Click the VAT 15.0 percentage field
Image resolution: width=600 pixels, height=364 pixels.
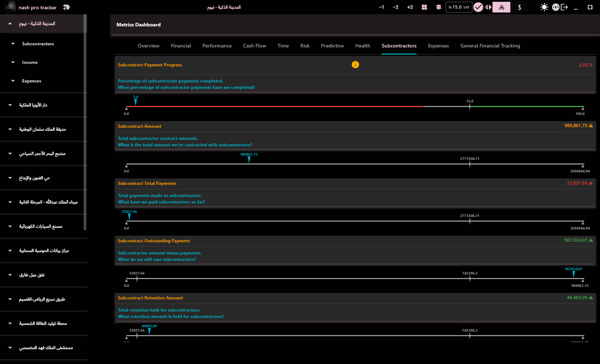tap(459, 7)
